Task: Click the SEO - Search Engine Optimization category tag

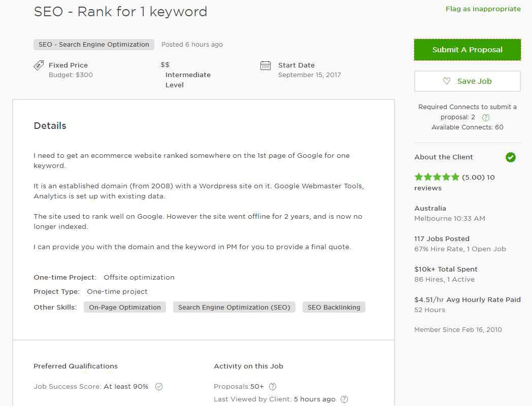Action: pyautogui.click(x=93, y=45)
